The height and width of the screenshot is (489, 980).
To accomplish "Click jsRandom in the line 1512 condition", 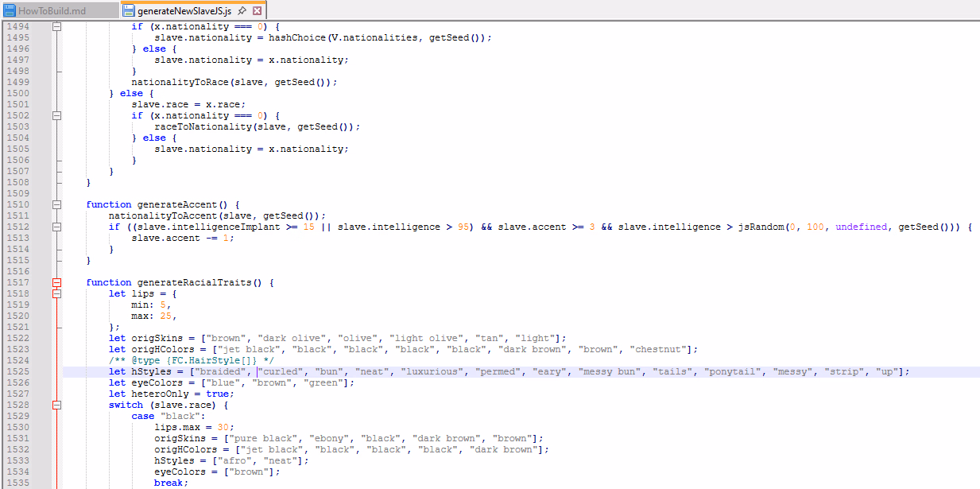I will point(761,227).
